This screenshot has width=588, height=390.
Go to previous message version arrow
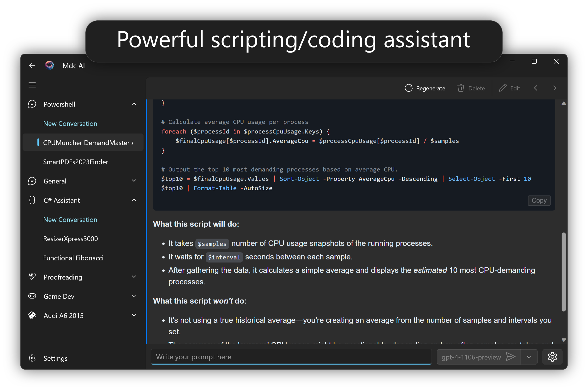(x=536, y=88)
